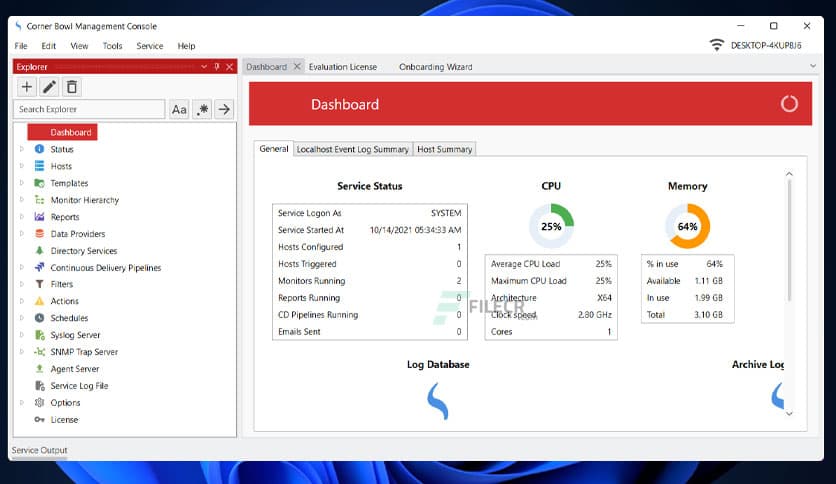
Task: Open the Tools menu
Action: coord(112,46)
